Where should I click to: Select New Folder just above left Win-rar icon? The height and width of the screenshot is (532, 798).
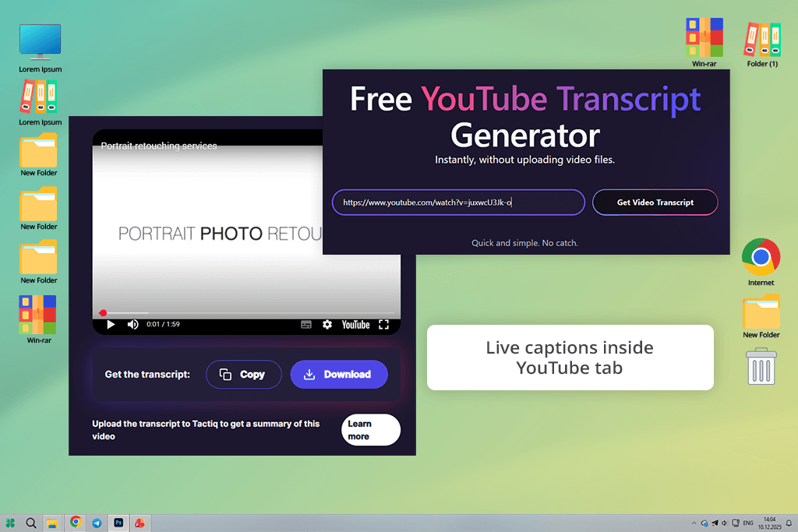(x=39, y=262)
